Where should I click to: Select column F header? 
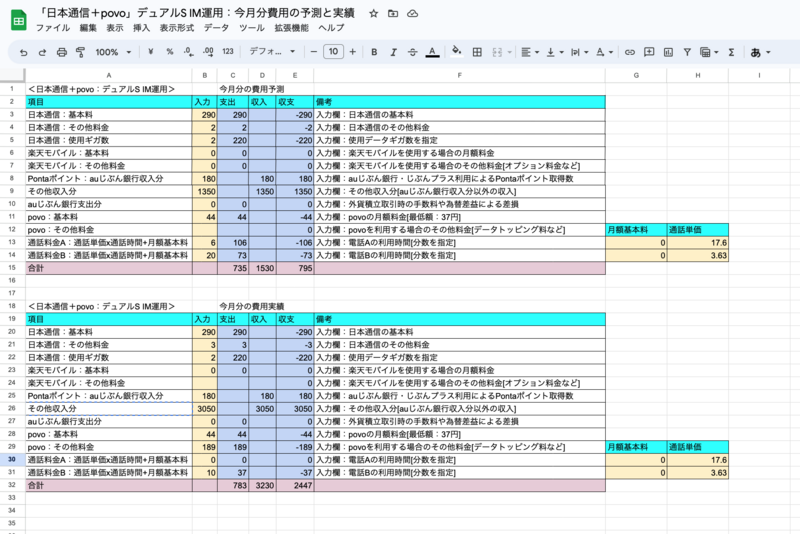coord(459,75)
